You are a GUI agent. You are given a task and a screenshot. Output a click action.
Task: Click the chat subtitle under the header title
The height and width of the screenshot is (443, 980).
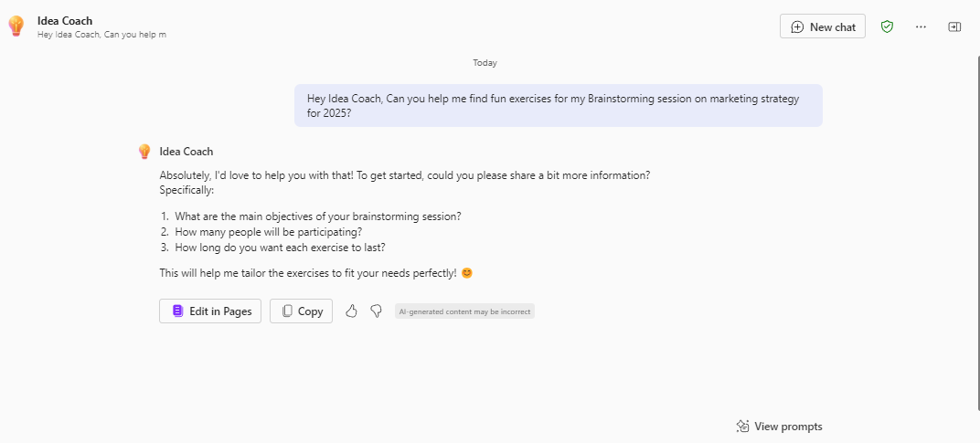(101, 35)
